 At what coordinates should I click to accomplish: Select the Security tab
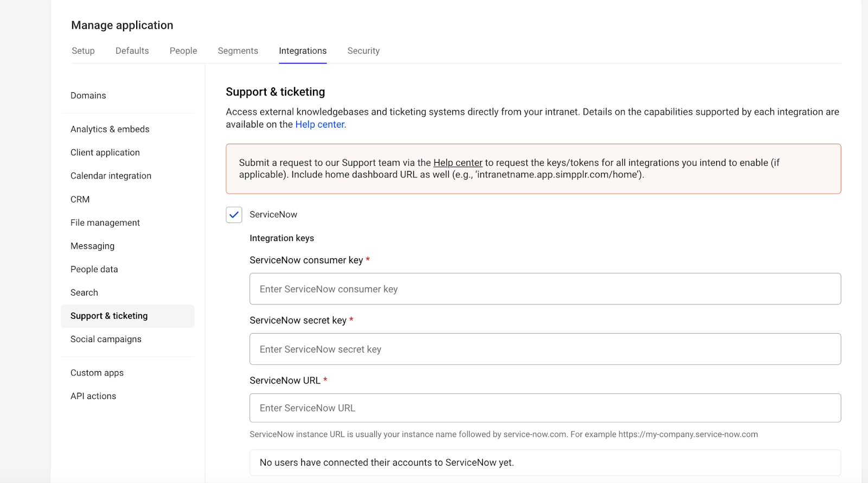[x=363, y=51]
